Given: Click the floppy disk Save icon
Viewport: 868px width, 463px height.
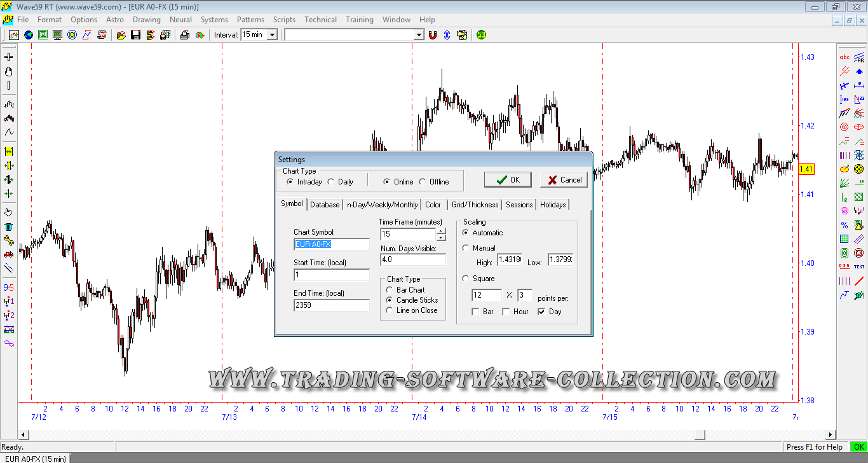Looking at the screenshot, I should point(135,35).
